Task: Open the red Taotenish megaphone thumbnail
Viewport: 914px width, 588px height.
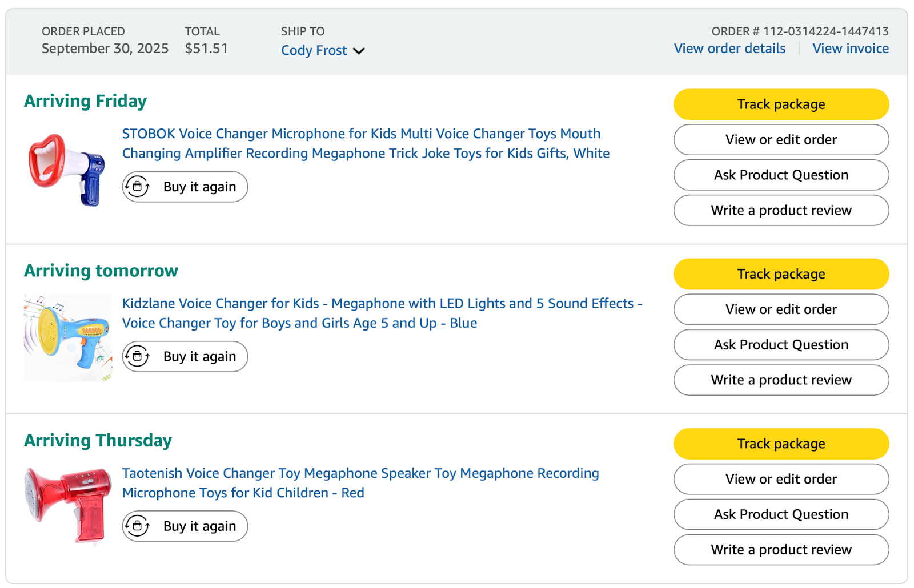Action: click(x=67, y=505)
